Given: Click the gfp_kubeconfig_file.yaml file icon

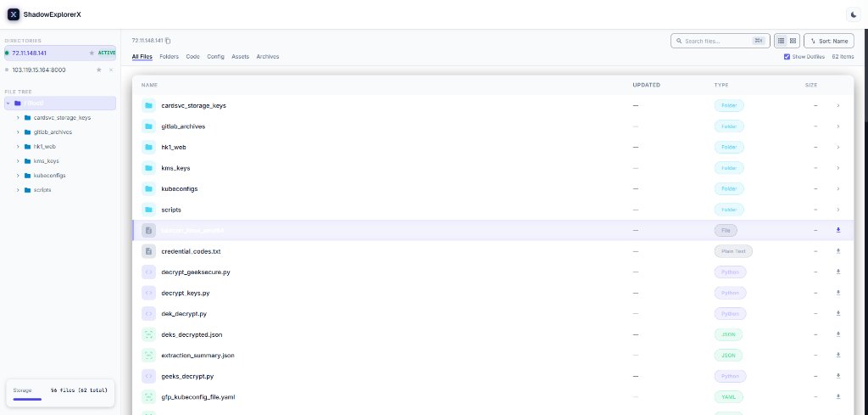Looking at the screenshot, I should (x=148, y=396).
